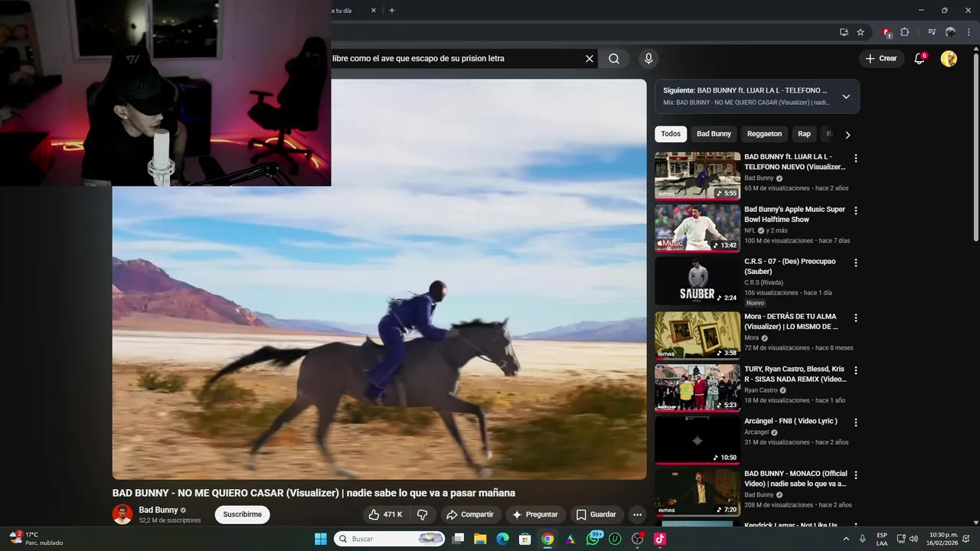Viewport: 980px width, 551px height.
Task: Open YouTube notifications bell
Action: [x=920, y=58]
